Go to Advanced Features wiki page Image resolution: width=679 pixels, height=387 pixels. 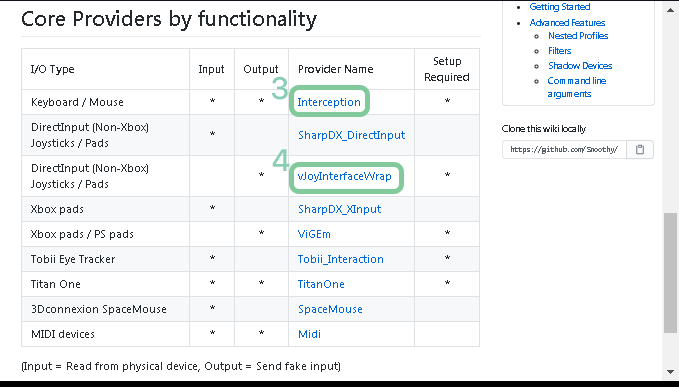[x=567, y=23]
